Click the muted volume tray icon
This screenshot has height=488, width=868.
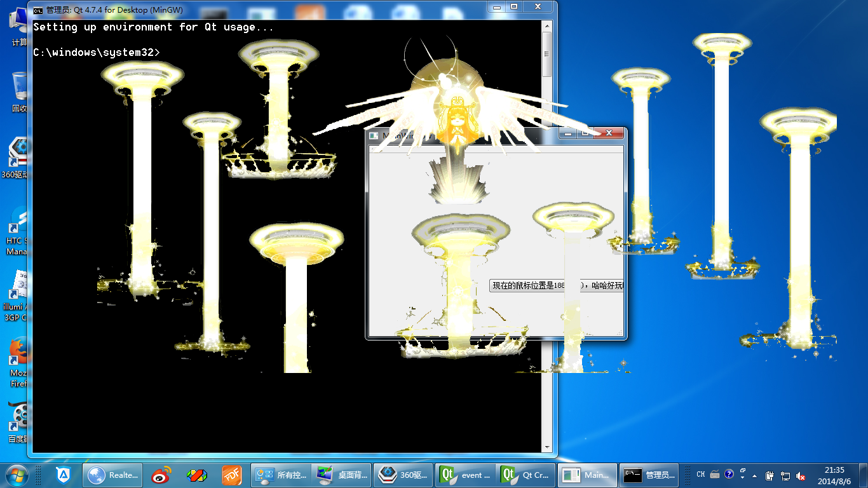pos(801,476)
